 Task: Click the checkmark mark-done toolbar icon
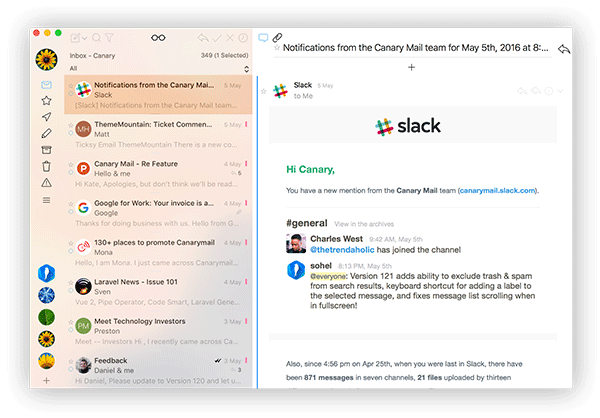click(x=217, y=38)
